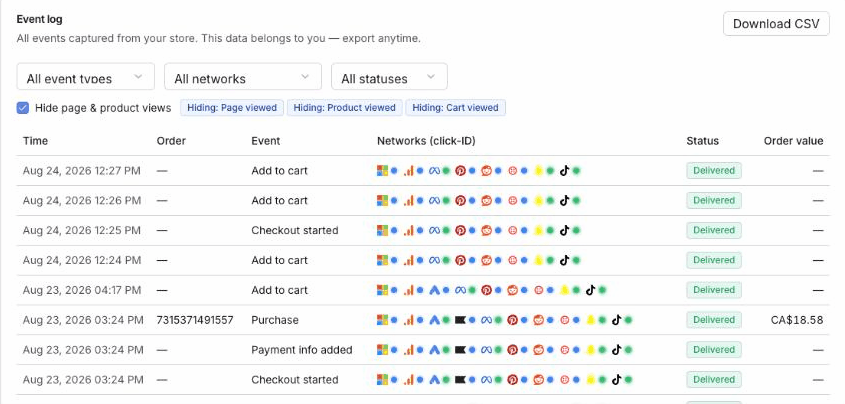This screenshot has height=404, width=845.
Task: Click the Order column header
Action: click(x=171, y=141)
